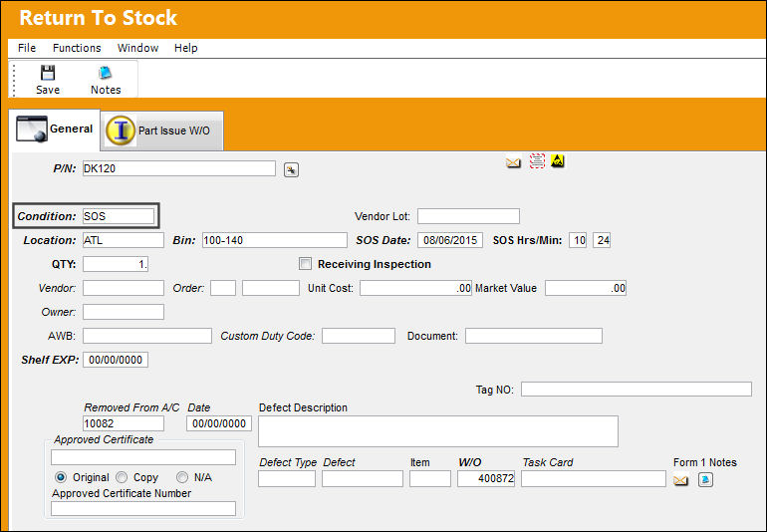Screen dimensions: 767x532
Task: Select the N/A certificate radio button
Action: (182, 477)
